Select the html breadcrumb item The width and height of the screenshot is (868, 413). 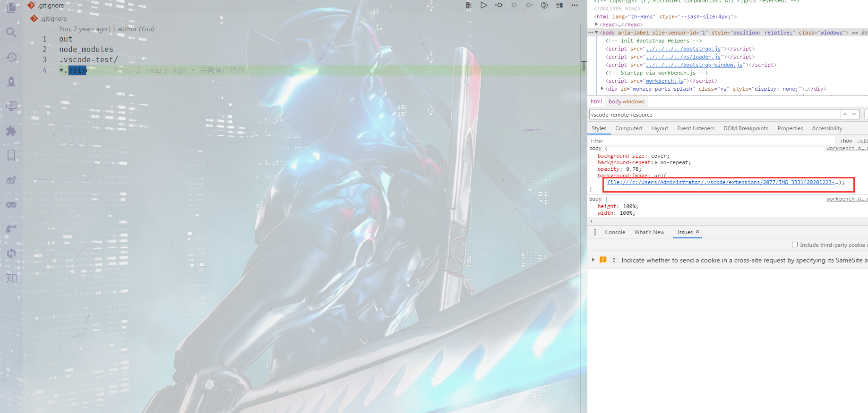[x=596, y=101]
